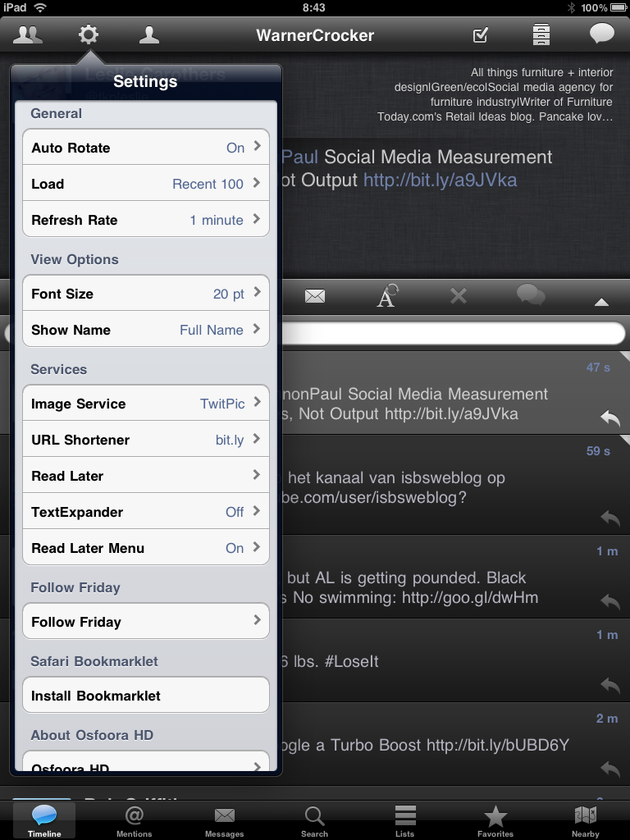This screenshot has width=630, height=840.
Task: Open the Read Later row
Action: point(146,475)
